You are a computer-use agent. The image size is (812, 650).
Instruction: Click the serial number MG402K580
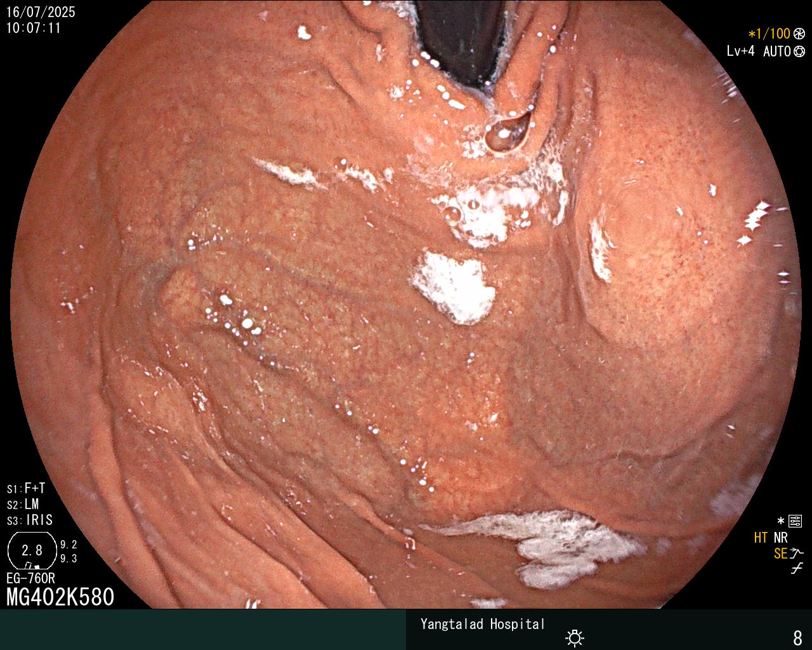pos(60,597)
